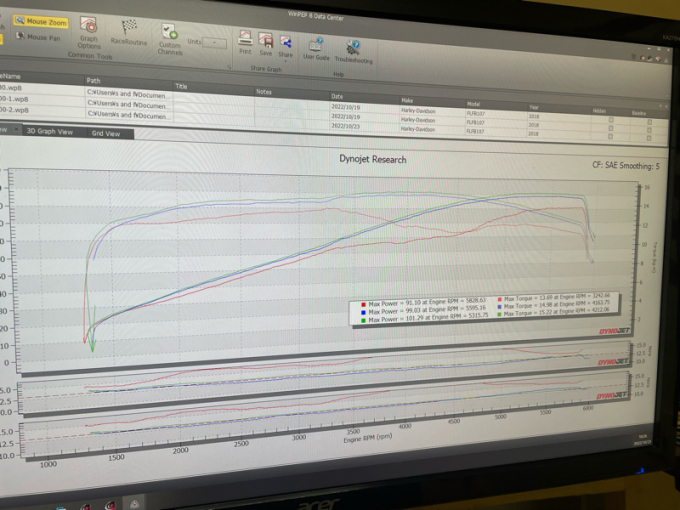Click Max Torque = 15.22 legend entry

[x=557, y=312]
